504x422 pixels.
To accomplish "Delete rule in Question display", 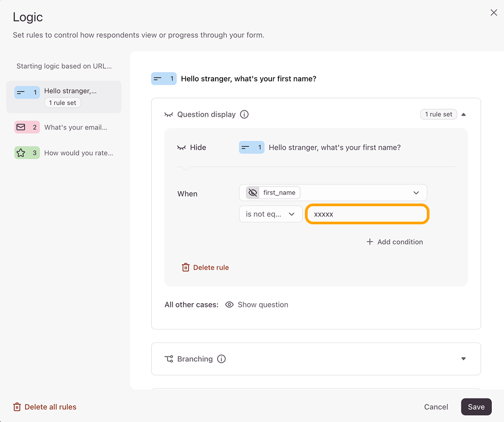I will coord(205,267).
